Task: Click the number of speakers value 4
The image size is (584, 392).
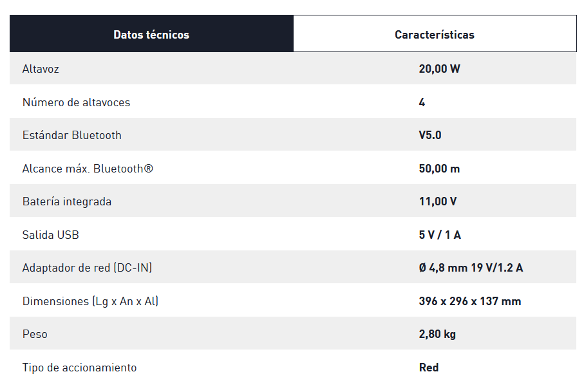Action: point(422,102)
